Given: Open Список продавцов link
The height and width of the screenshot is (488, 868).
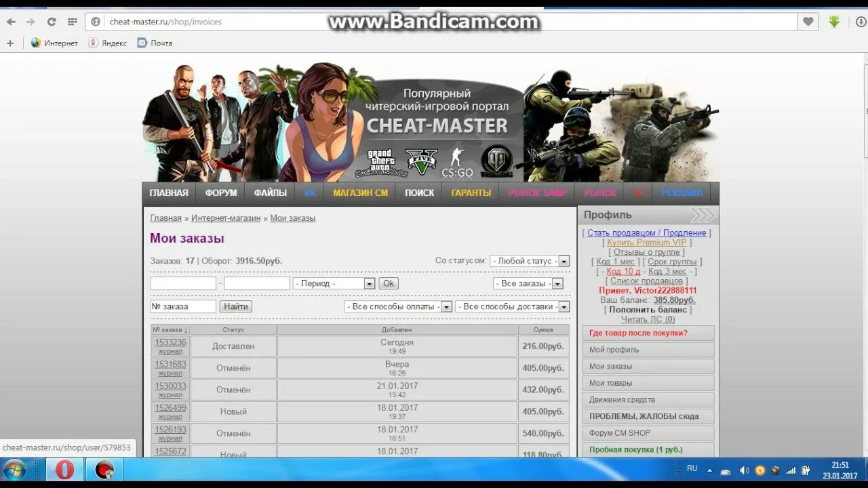Looking at the screenshot, I should pyautogui.click(x=646, y=281).
